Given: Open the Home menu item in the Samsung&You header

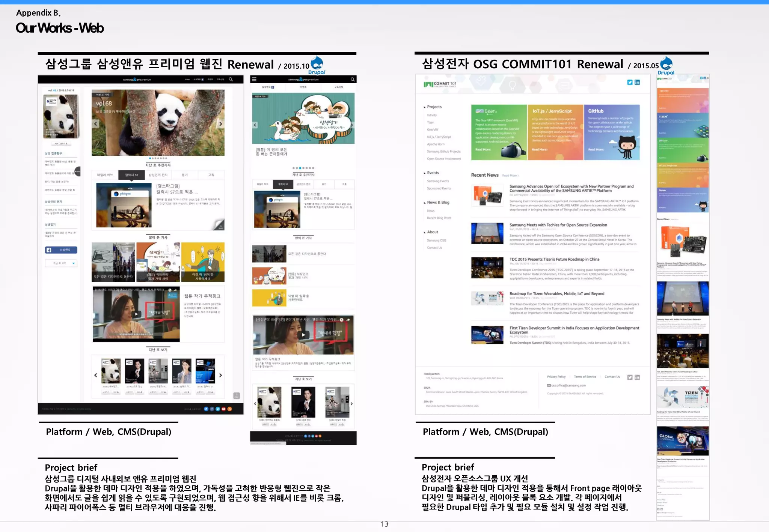Looking at the screenshot, I should pos(187,80).
